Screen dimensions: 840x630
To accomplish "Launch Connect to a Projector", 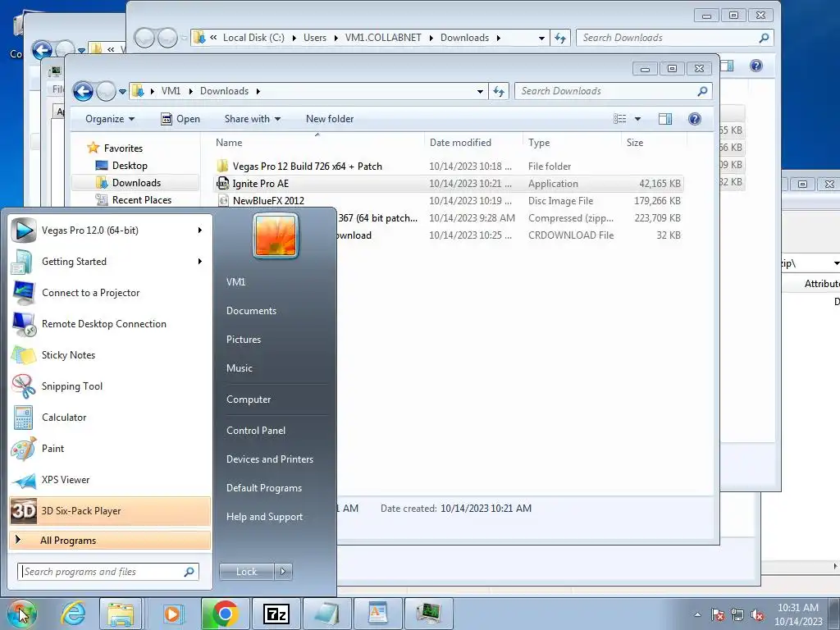I will 111,293.
